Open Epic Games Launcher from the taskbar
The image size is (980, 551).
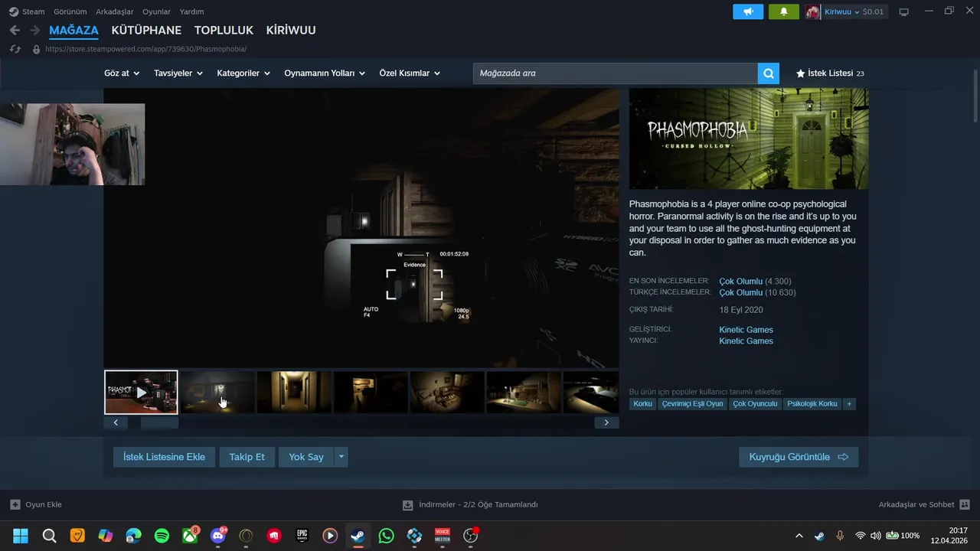pos(302,536)
